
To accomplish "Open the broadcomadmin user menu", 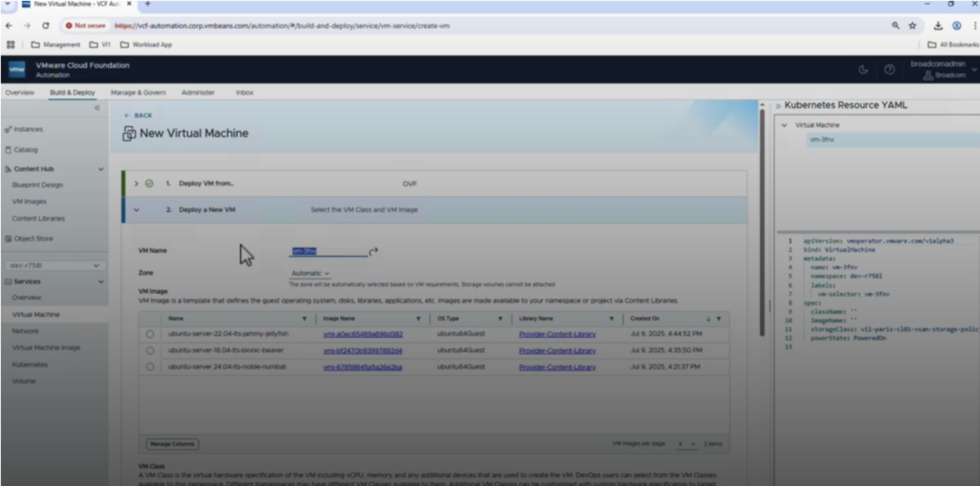I will (944, 69).
